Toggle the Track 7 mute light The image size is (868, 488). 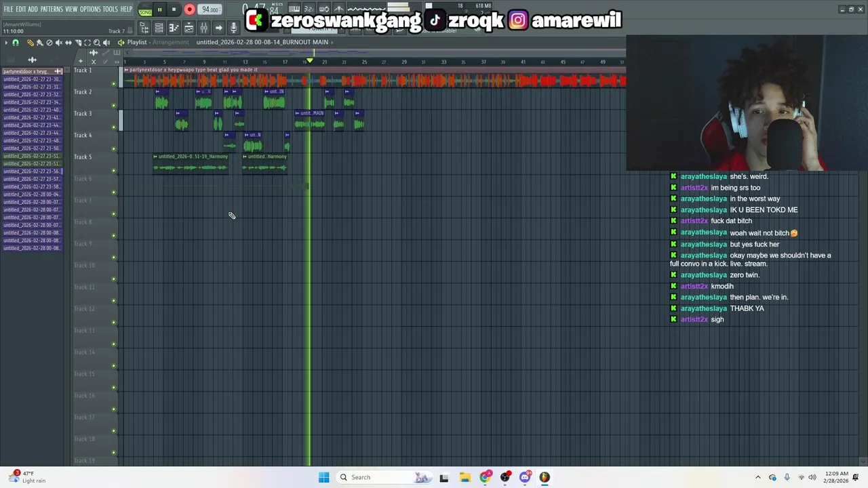coord(114,214)
